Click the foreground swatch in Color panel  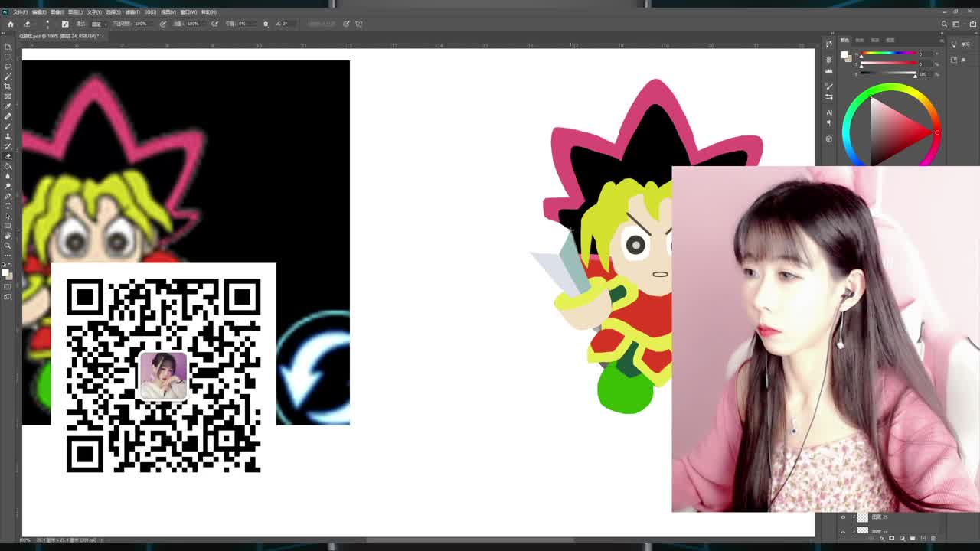click(x=844, y=54)
